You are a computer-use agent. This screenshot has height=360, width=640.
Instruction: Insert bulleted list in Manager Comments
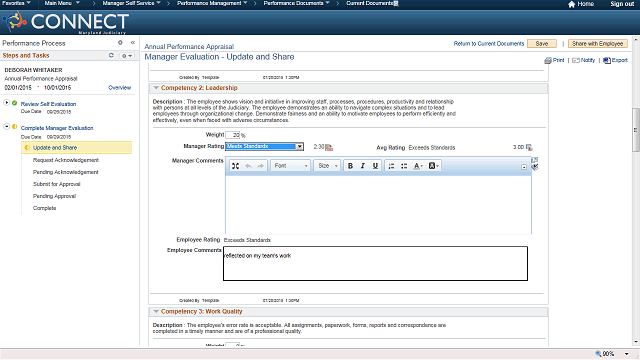click(x=404, y=166)
